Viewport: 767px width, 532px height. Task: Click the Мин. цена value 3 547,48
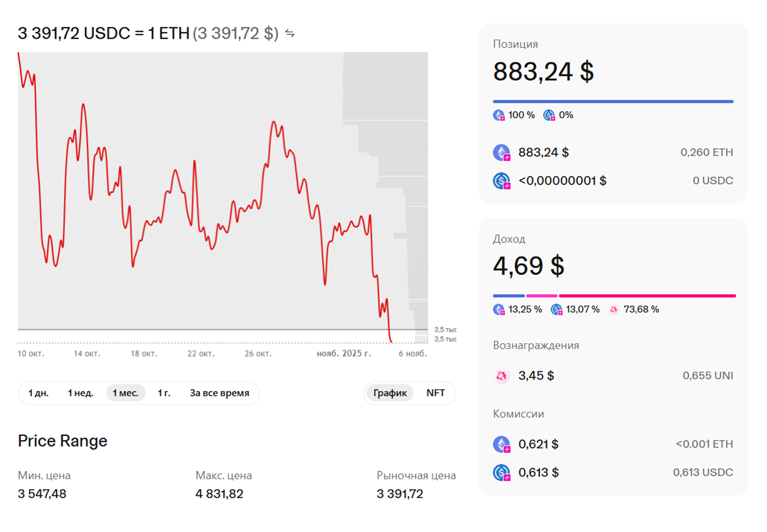pos(42,494)
